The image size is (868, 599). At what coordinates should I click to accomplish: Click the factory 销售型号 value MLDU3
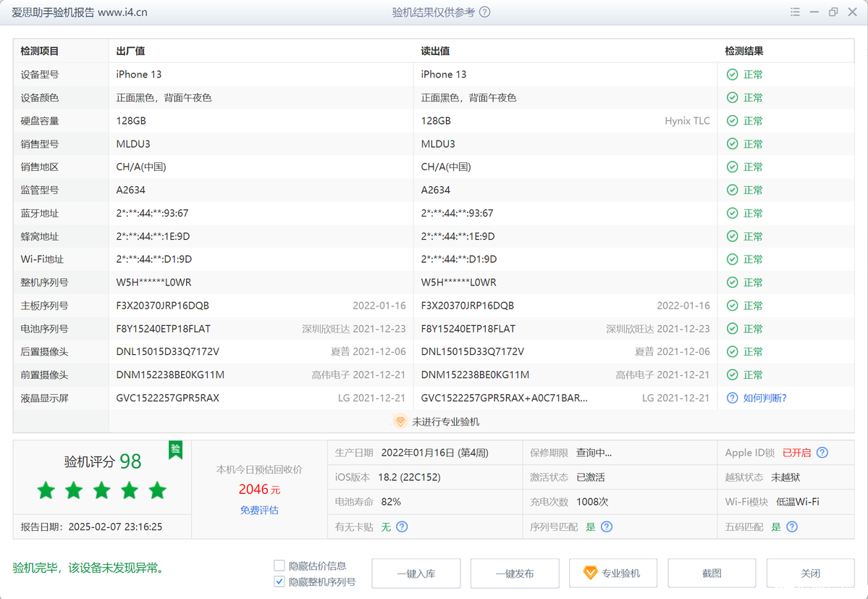(x=133, y=144)
